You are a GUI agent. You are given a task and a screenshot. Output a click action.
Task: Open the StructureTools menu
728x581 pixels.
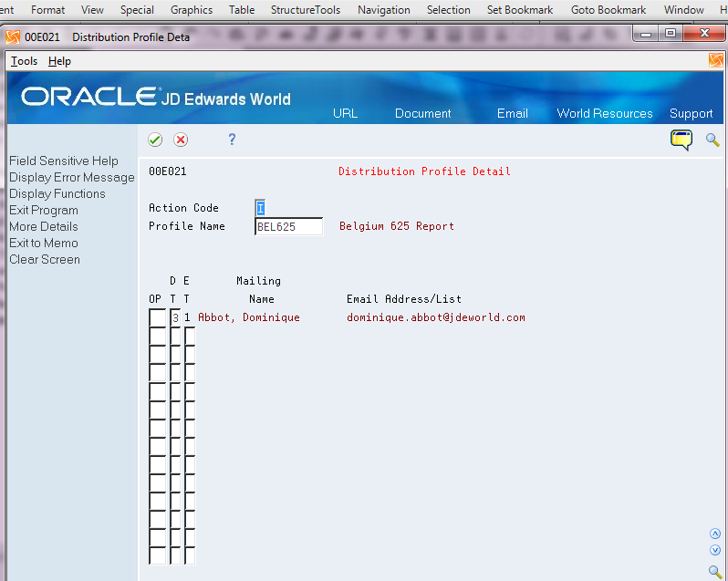point(306,10)
